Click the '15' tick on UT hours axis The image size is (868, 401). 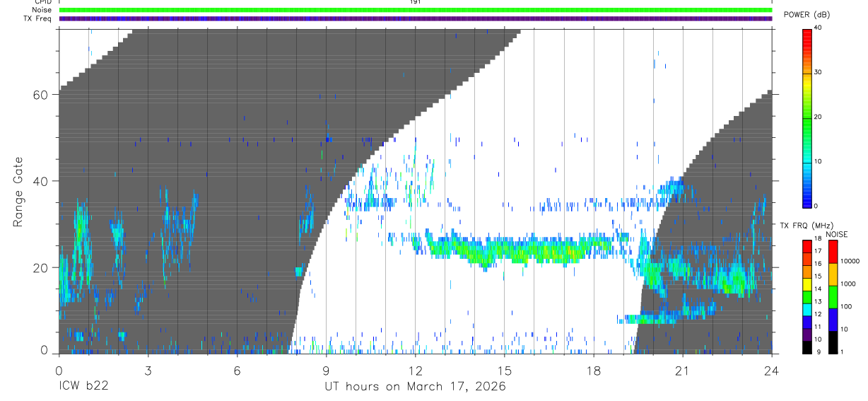505,371
